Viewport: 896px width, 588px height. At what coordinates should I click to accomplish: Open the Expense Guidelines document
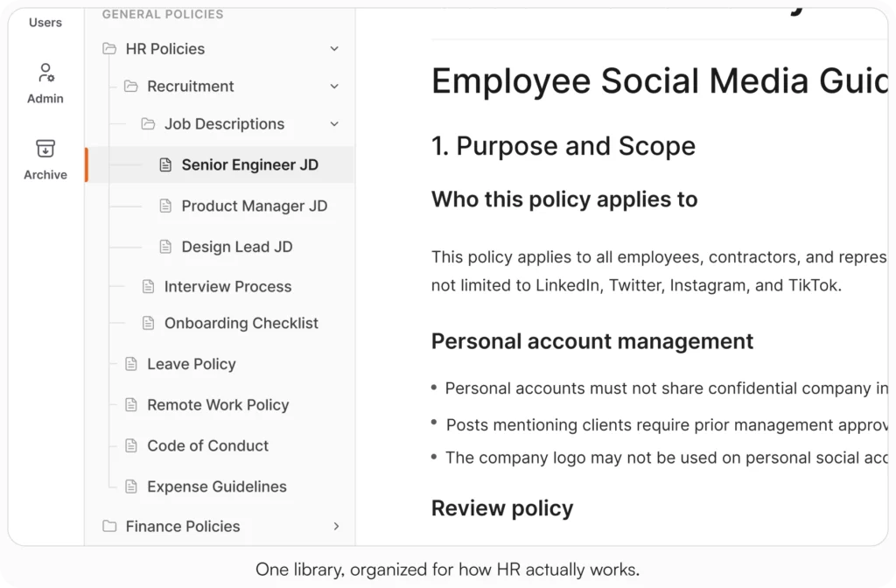217,486
